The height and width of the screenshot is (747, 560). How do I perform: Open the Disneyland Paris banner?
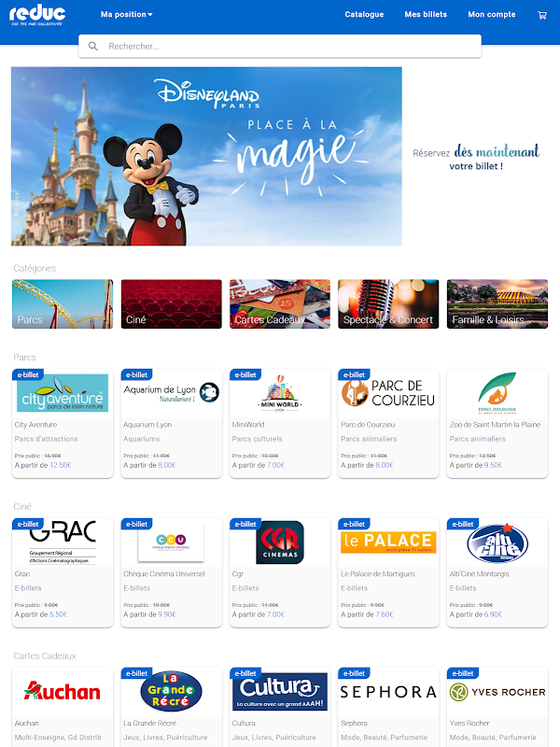[x=206, y=156]
